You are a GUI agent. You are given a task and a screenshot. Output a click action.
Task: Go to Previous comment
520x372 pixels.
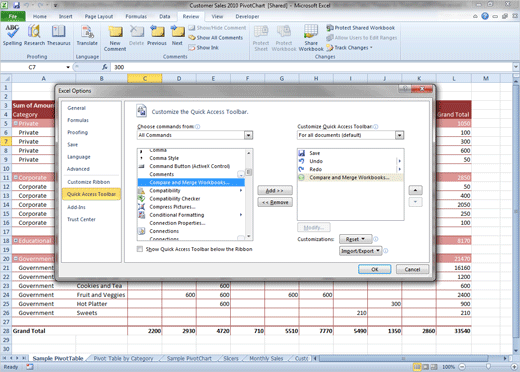157,36
